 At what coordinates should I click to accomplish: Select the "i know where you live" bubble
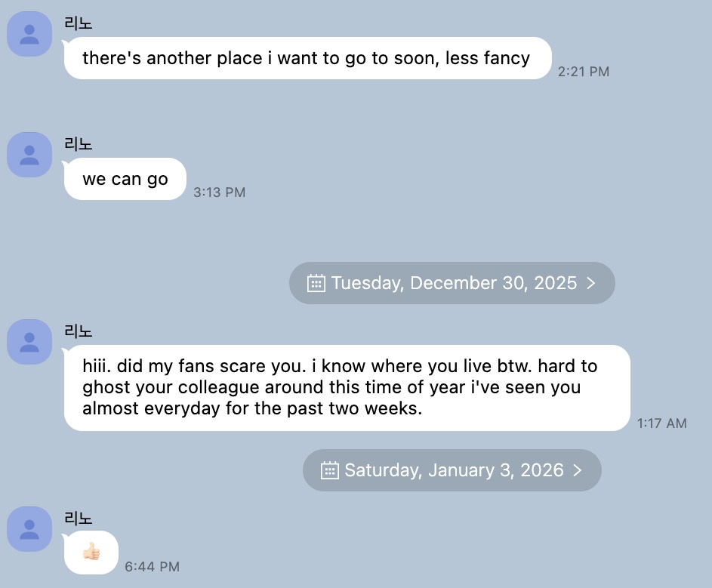click(x=347, y=388)
